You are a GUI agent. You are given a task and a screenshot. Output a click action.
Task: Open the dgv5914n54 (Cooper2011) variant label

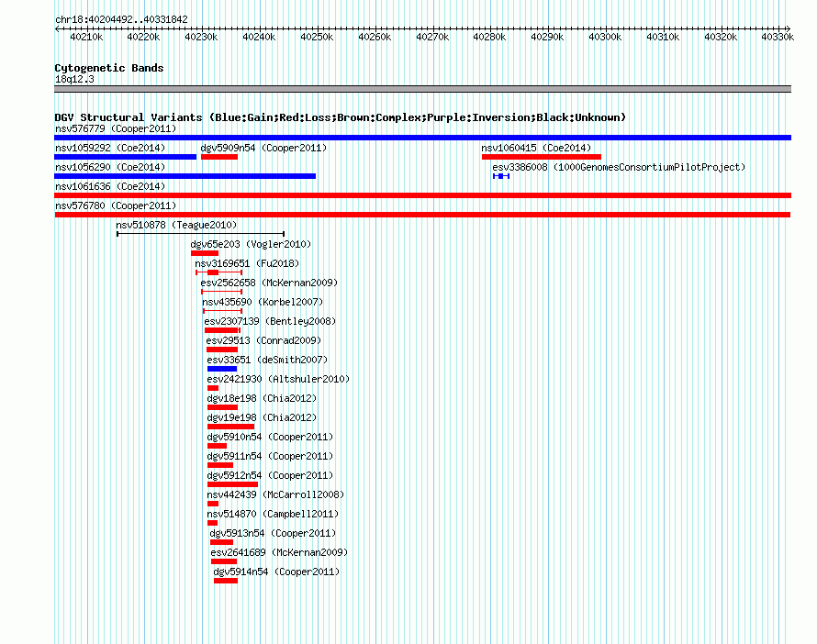coord(276,572)
